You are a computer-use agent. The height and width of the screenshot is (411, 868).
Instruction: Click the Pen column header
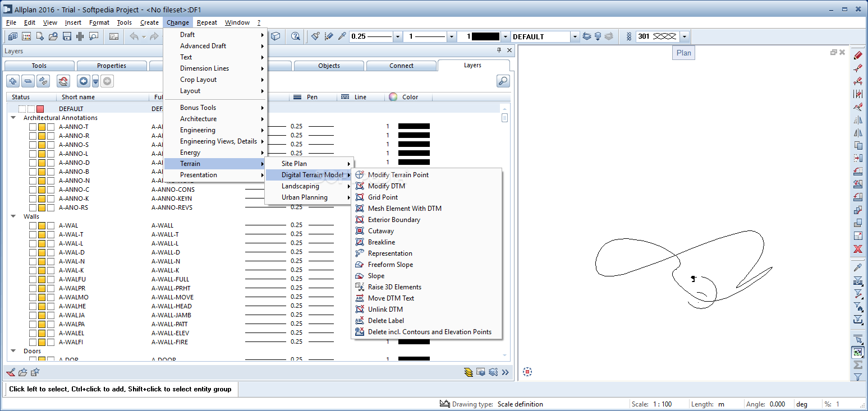pyautogui.click(x=312, y=97)
